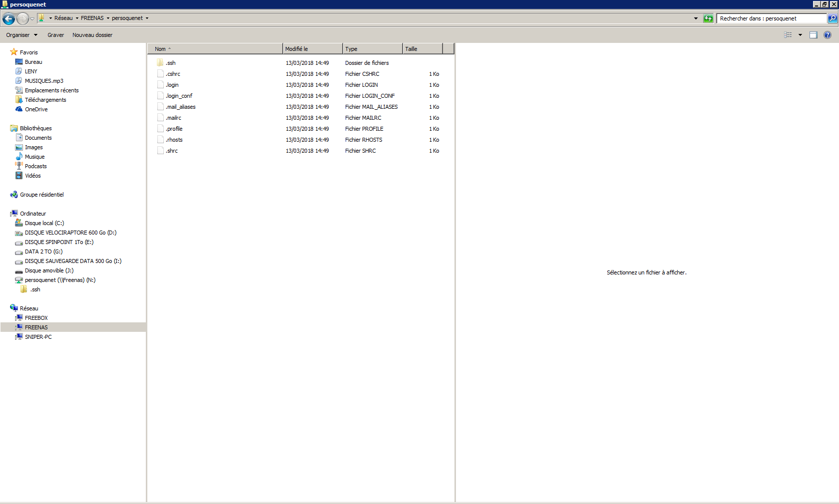Viewport: 839px width, 504px height.
Task: Select the OneDrive favorite
Action: 36,109
